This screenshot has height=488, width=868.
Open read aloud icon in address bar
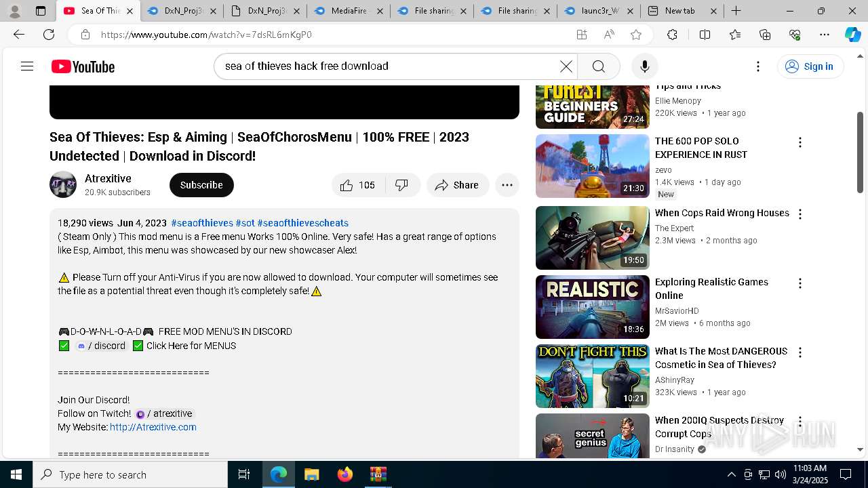tap(609, 35)
